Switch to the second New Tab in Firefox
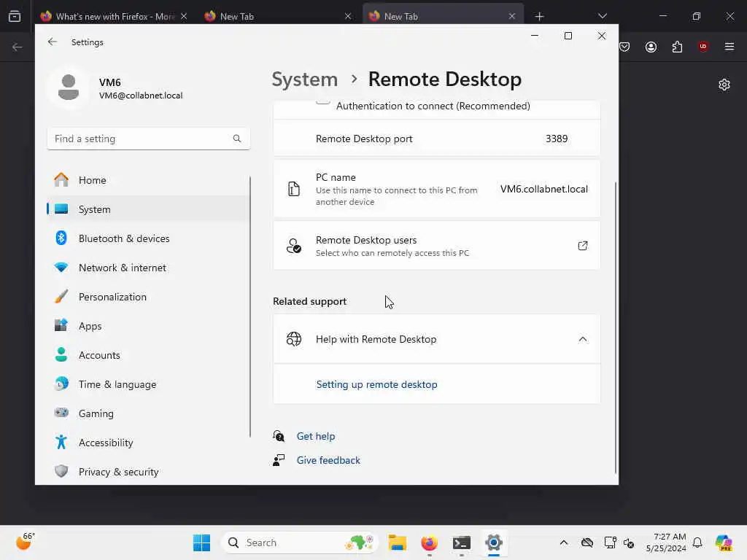 tap(443, 16)
